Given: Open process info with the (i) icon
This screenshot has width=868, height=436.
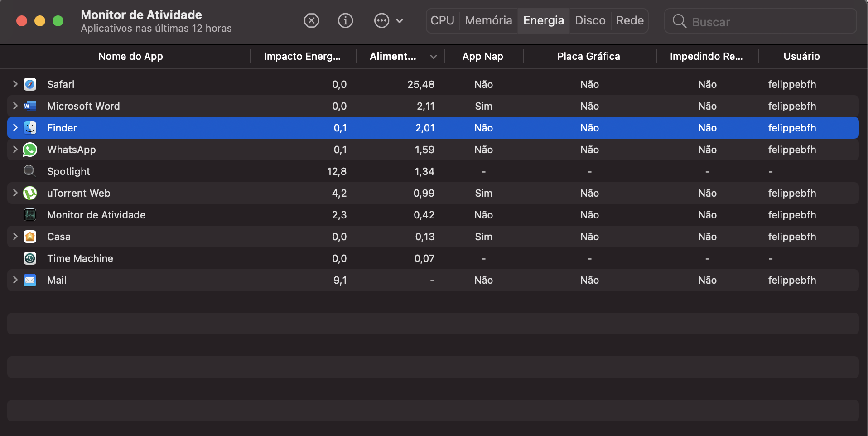Looking at the screenshot, I should pos(345,21).
